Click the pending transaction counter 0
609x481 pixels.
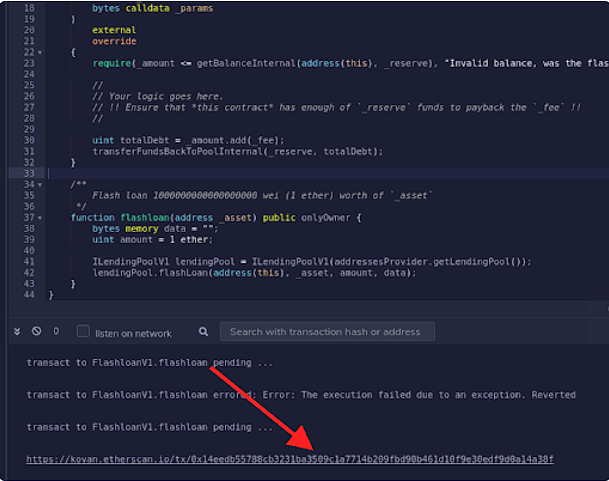pos(56,331)
